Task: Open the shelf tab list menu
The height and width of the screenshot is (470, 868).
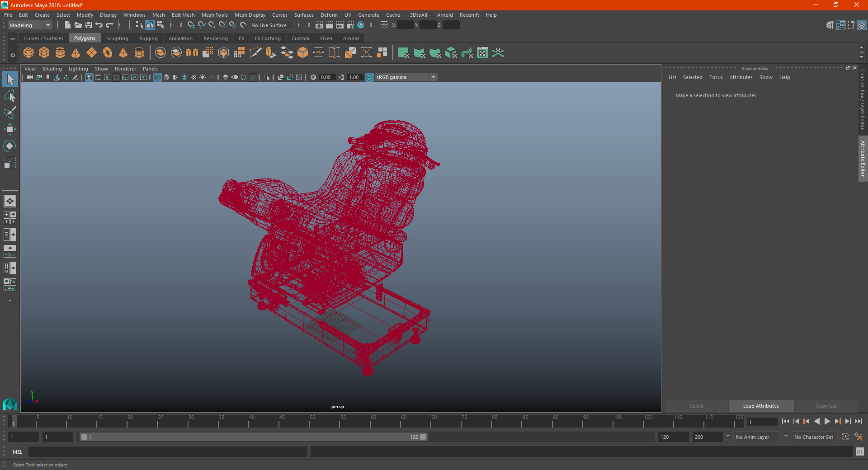Action: pyautogui.click(x=13, y=39)
